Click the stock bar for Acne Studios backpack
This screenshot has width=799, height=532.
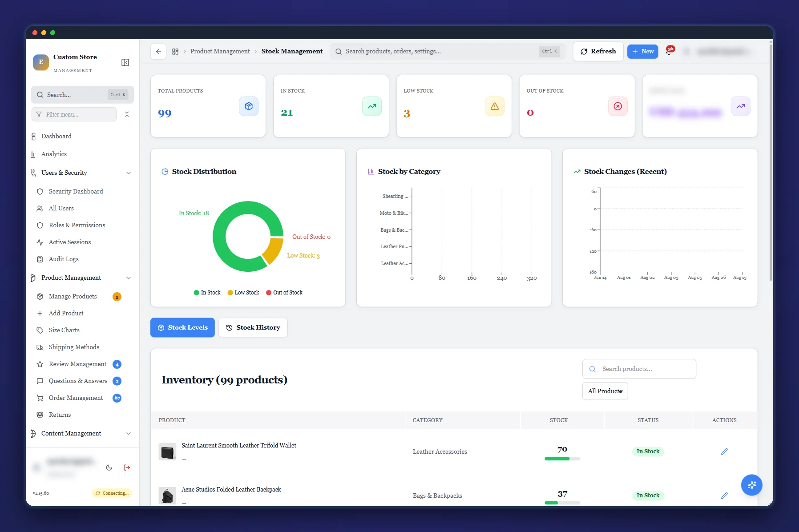coord(562,503)
